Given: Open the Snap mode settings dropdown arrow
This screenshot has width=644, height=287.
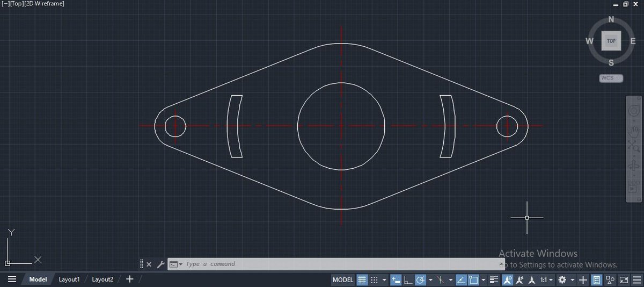Looking at the screenshot, I should (x=384, y=279).
